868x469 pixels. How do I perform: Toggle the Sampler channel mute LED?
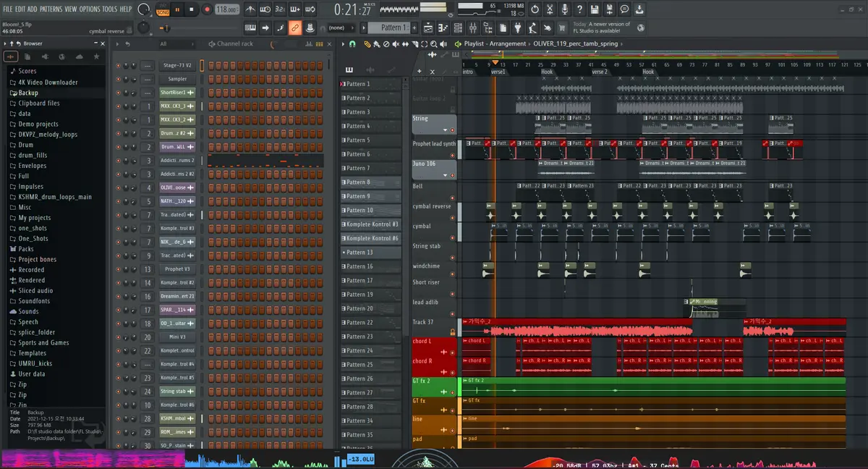coord(119,79)
